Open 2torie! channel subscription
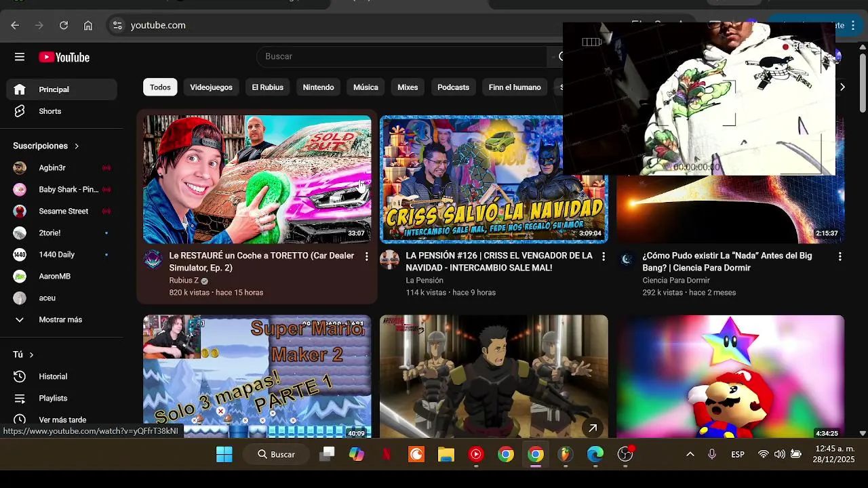 (62, 232)
